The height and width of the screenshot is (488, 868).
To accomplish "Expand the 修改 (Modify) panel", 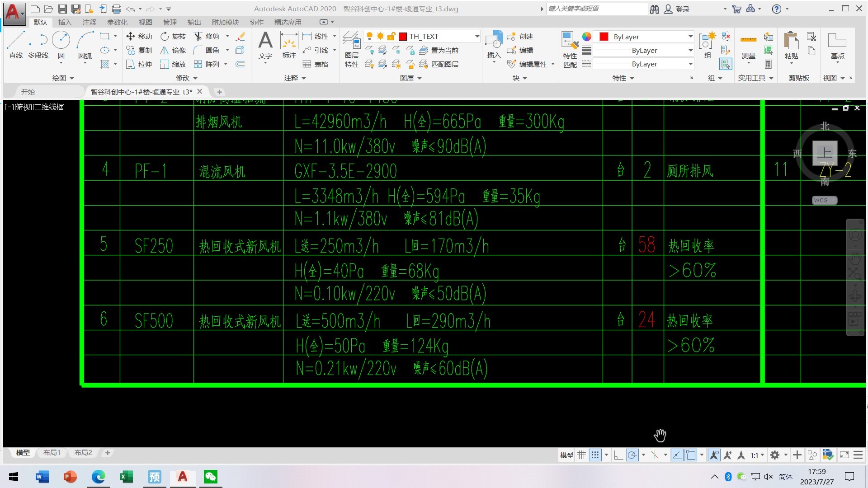I will click(187, 78).
